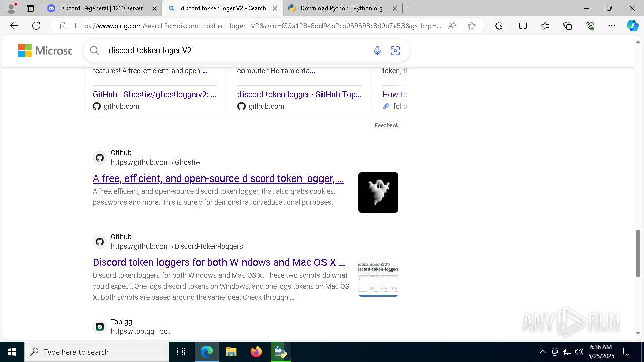Screen dimensions: 644x362
Task: Click the browser address bar URL
Action: 258,26
